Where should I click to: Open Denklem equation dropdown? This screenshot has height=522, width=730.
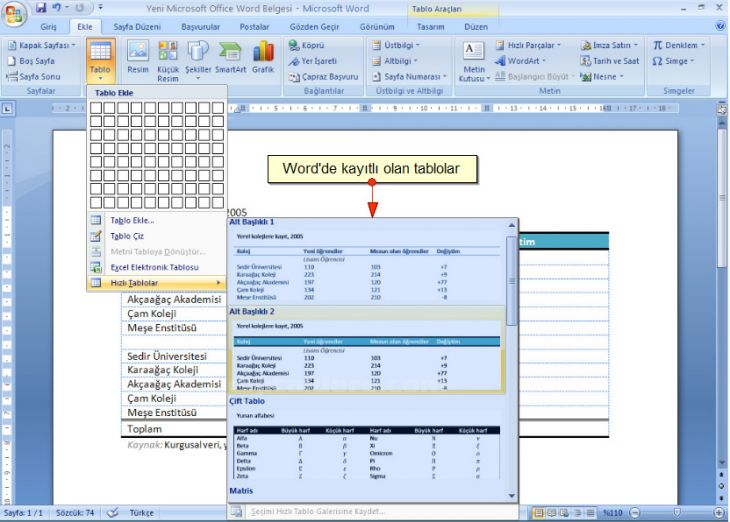coord(679,45)
